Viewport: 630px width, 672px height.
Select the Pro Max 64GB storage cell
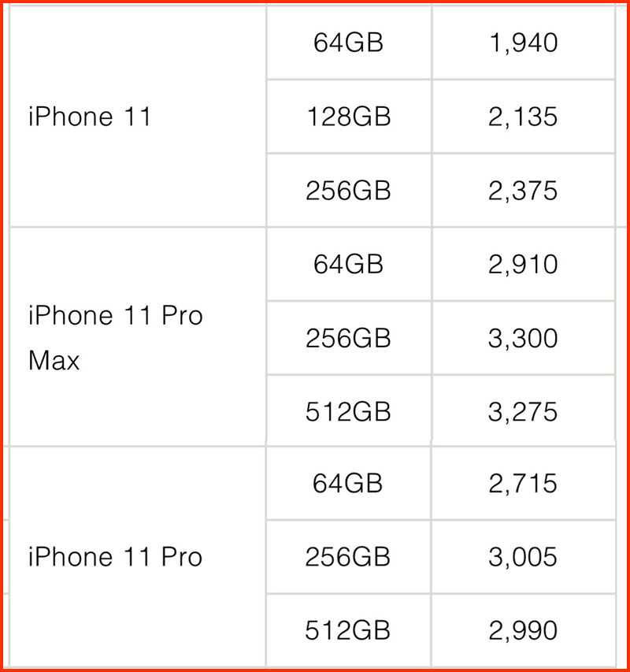[349, 264]
